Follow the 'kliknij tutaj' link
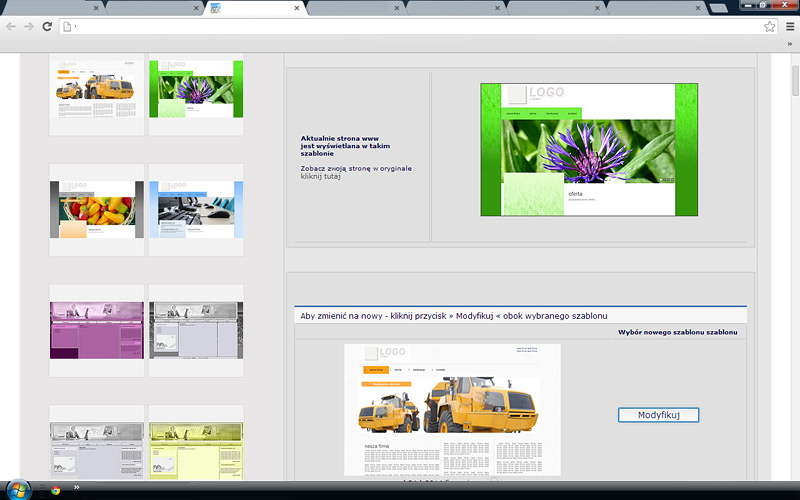800x500 pixels. click(321, 176)
